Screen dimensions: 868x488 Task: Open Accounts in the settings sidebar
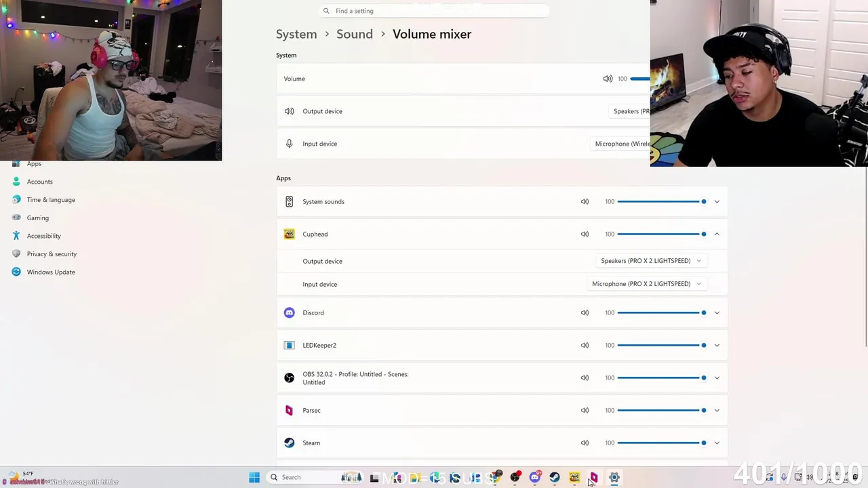(x=39, y=182)
